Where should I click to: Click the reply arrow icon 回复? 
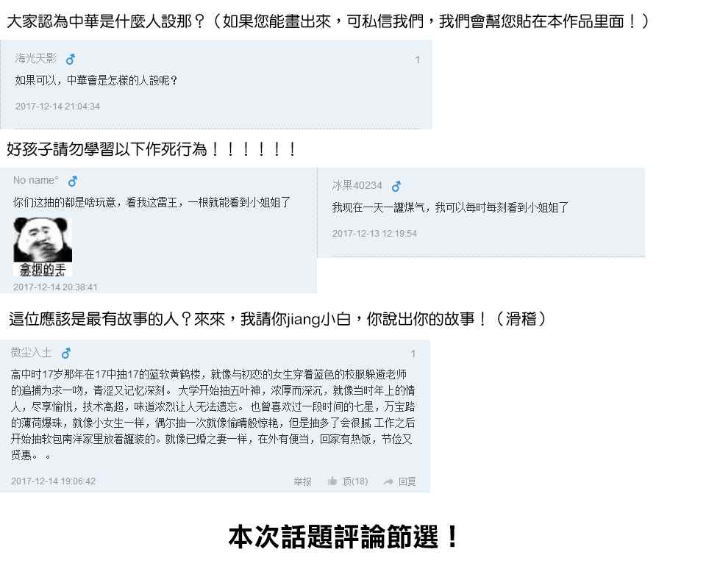[388, 482]
